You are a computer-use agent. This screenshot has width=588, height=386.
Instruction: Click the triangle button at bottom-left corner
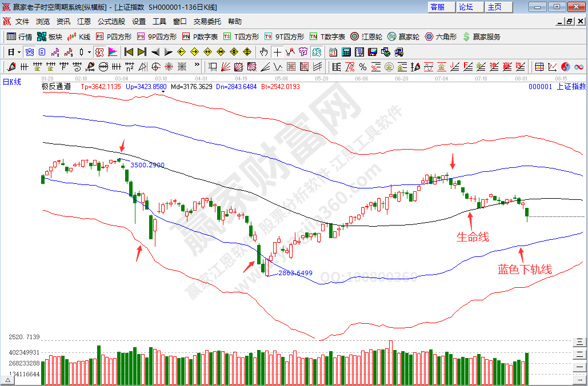[x=7, y=380]
